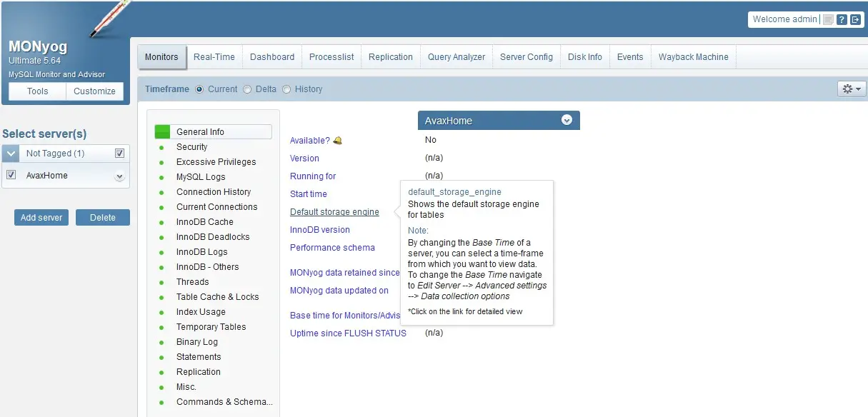This screenshot has height=417, width=868.
Task: Click the MONyog data retained since link
Action: pos(345,273)
